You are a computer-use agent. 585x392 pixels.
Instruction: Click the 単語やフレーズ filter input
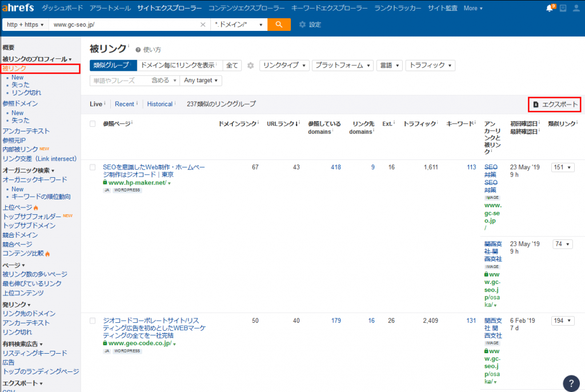pyautogui.click(x=119, y=80)
